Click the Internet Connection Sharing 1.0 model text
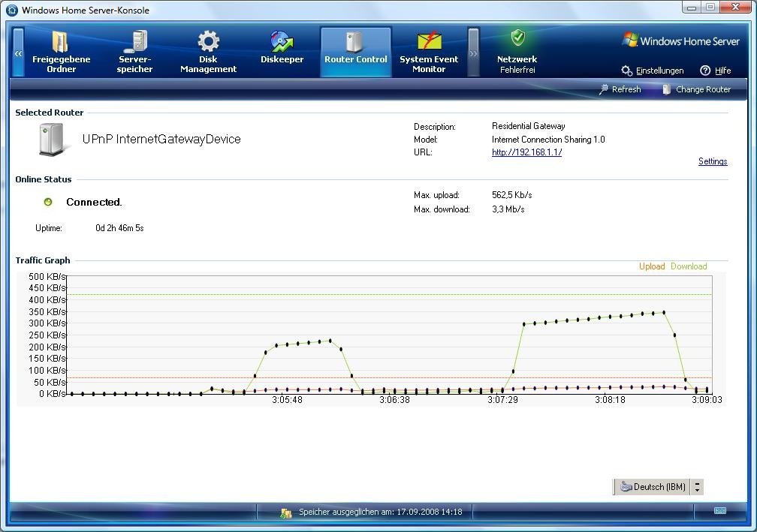Viewport: 757px width, 532px height. [548, 140]
